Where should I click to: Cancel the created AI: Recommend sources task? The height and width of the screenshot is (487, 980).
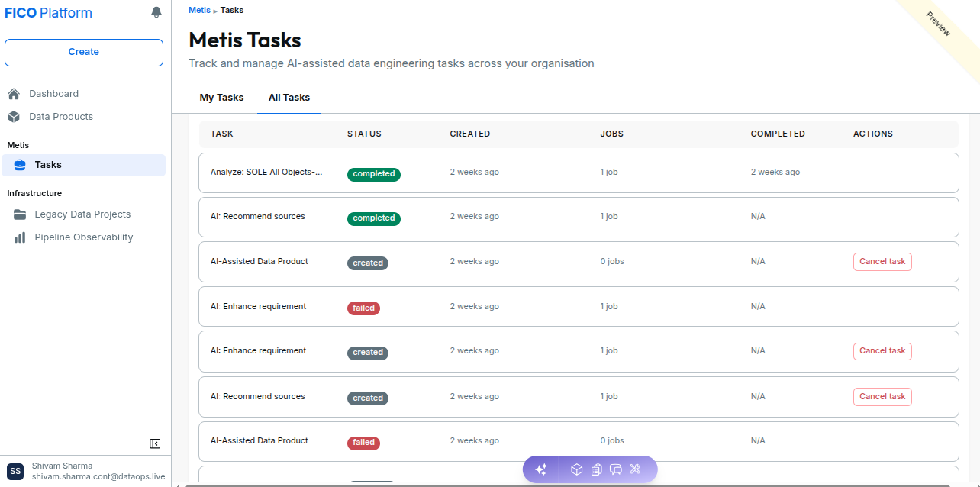tap(882, 397)
